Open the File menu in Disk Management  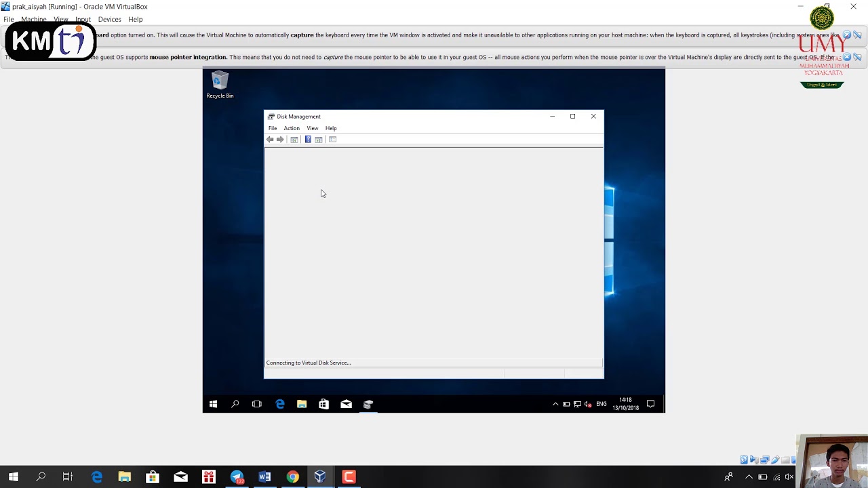(x=273, y=128)
